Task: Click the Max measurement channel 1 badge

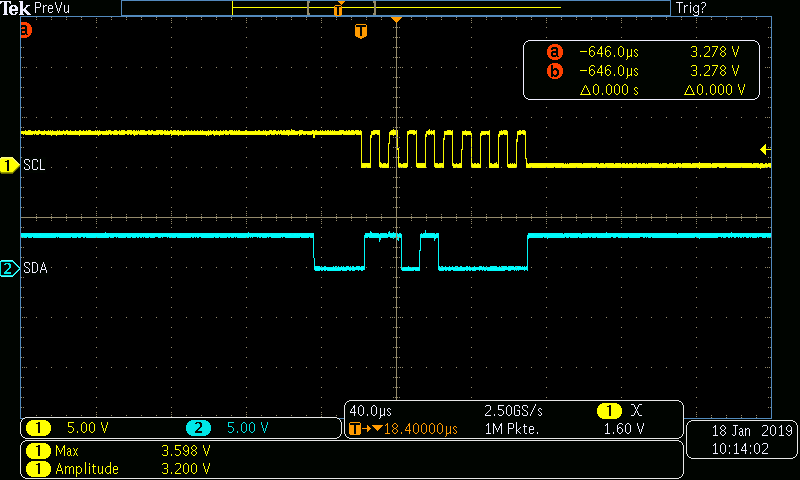Action: pos(38,451)
